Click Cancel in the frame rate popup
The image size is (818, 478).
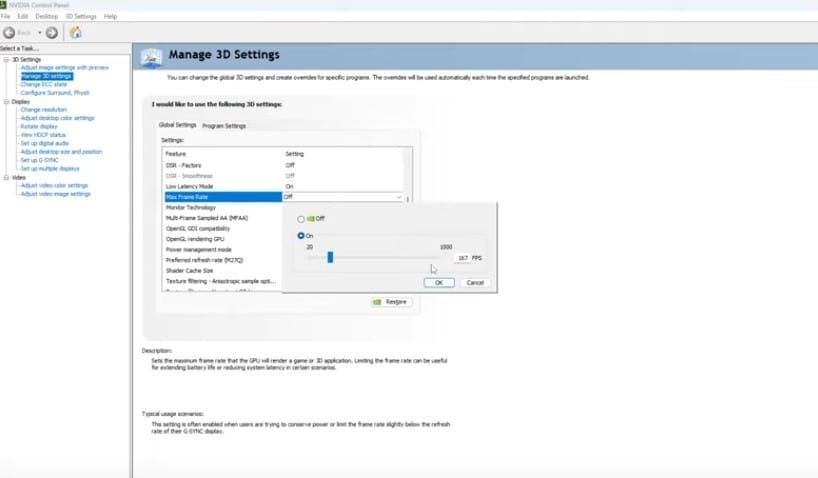click(x=475, y=282)
